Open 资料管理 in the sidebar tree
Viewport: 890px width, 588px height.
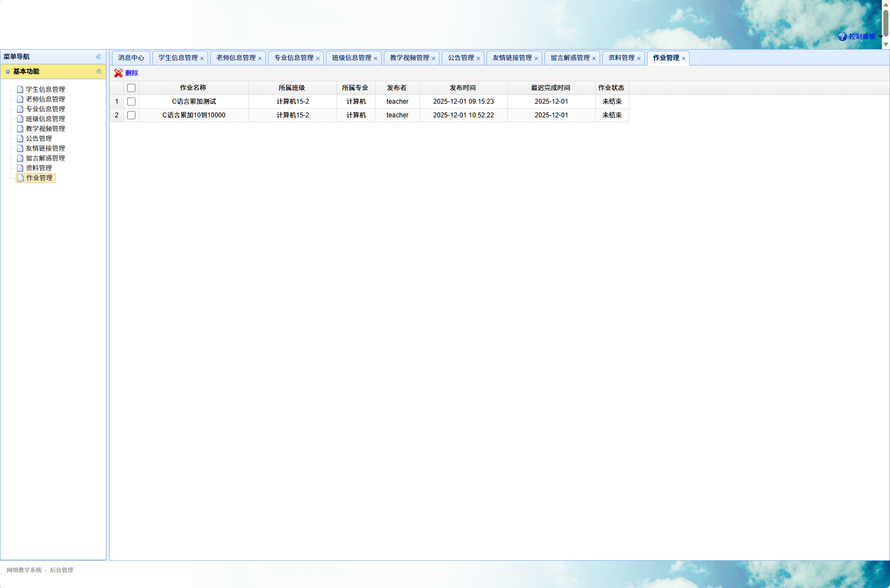click(39, 168)
